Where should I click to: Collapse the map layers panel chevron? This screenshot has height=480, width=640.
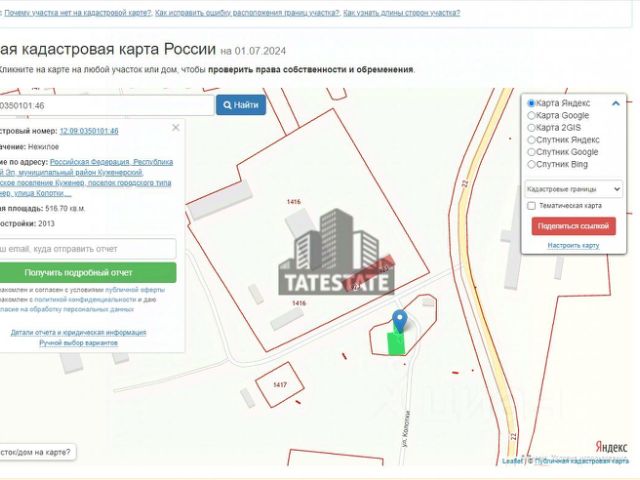pos(616,103)
